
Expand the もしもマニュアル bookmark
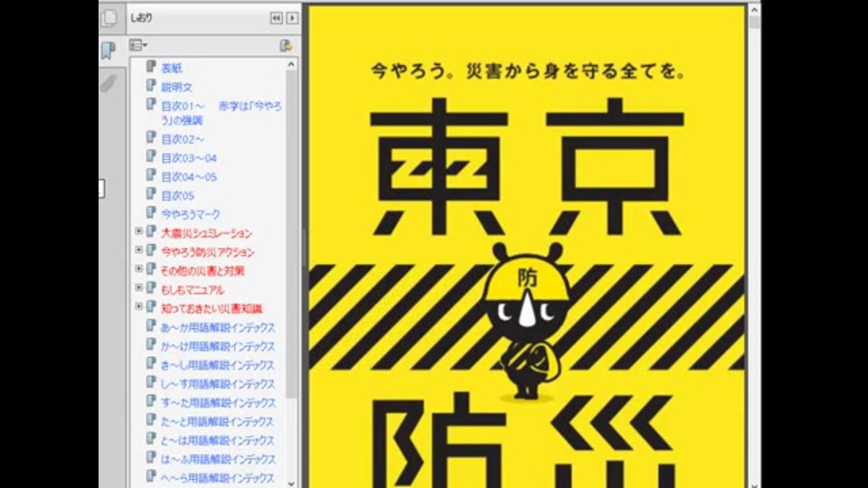click(139, 287)
